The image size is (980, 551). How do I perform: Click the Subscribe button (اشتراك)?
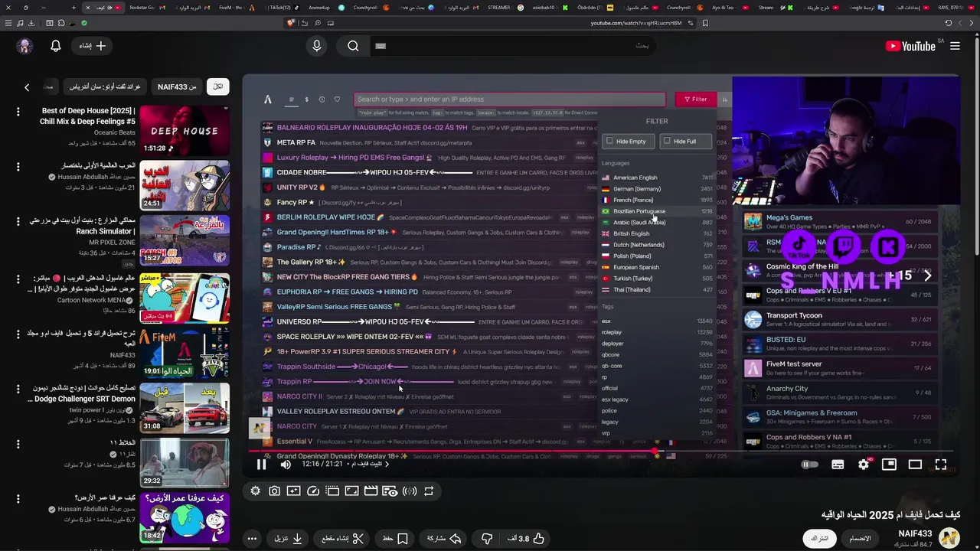[x=819, y=539]
